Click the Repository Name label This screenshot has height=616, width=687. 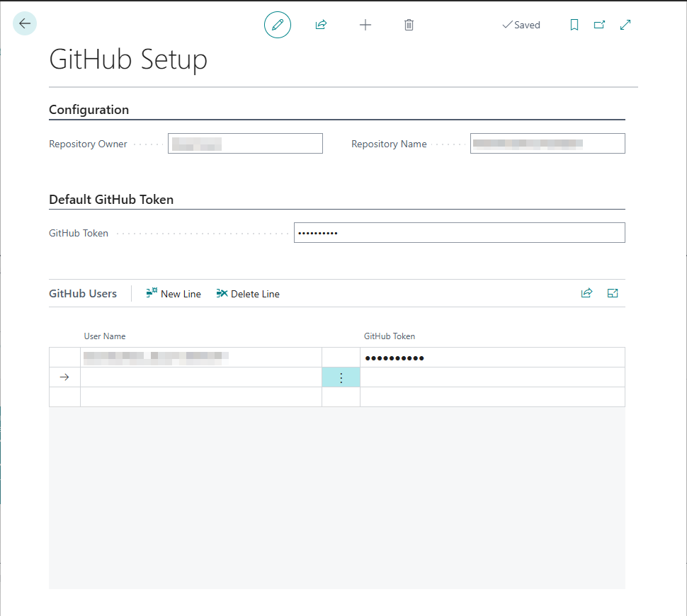tap(389, 144)
